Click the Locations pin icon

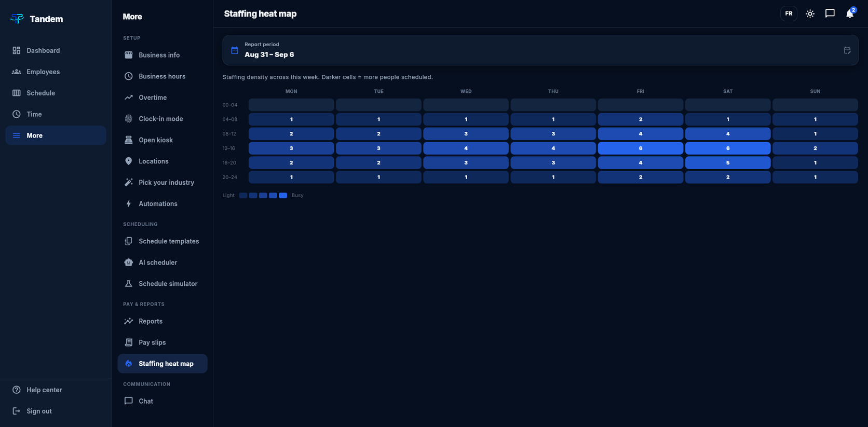pos(129,161)
